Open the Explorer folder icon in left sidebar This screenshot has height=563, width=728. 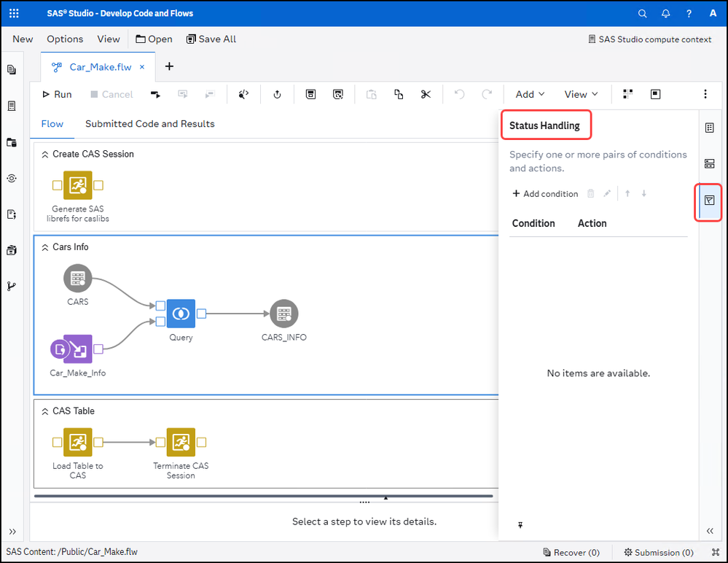12,142
